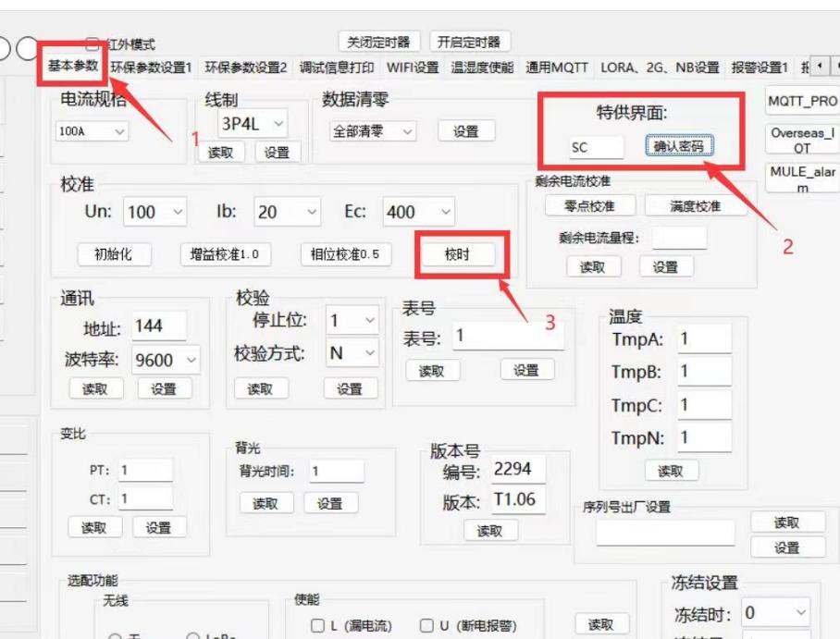
Task: Click the 校时 time sync button
Action: (457, 254)
